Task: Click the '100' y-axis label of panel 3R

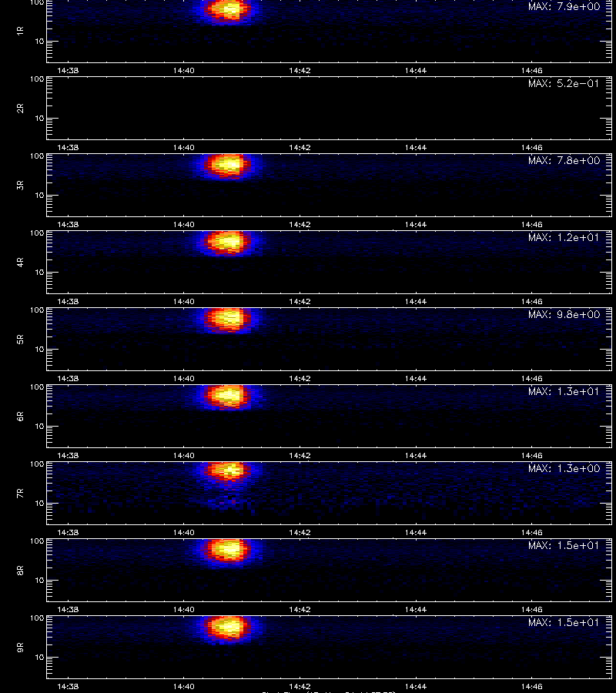Action: click(x=37, y=156)
